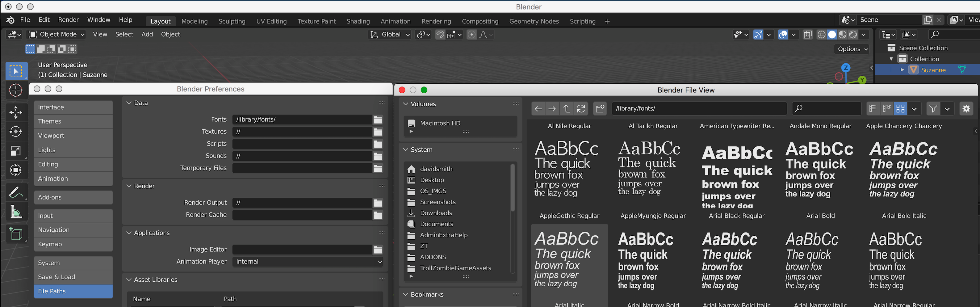This screenshot has width=980, height=307.
Task: Open the display settings dropdown arrow
Action: click(914, 109)
